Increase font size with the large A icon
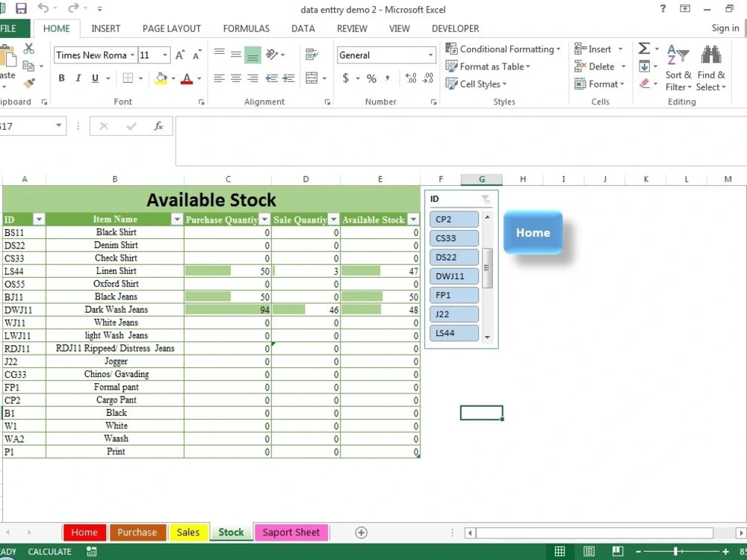Image resolution: width=747 pixels, height=560 pixels. pyautogui.click(x=179, y=55)
